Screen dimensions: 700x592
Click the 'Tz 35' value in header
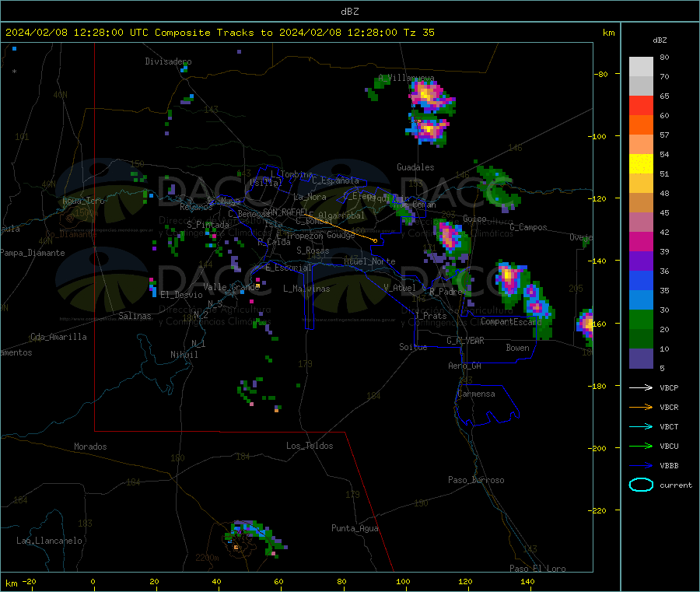(x=418, y=33)
